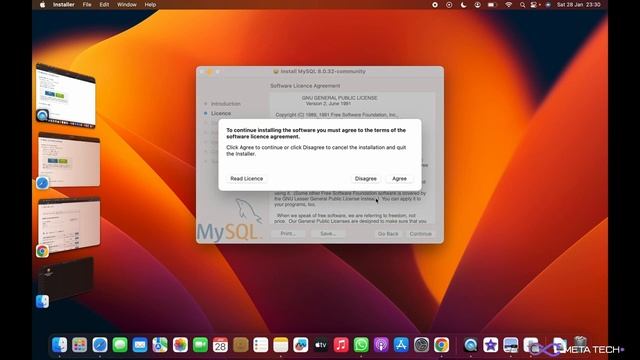Image resolution: width=640 pixels, height=360 pixels.
Task: Open Preview from the Dock
Action: pos(511,345)
